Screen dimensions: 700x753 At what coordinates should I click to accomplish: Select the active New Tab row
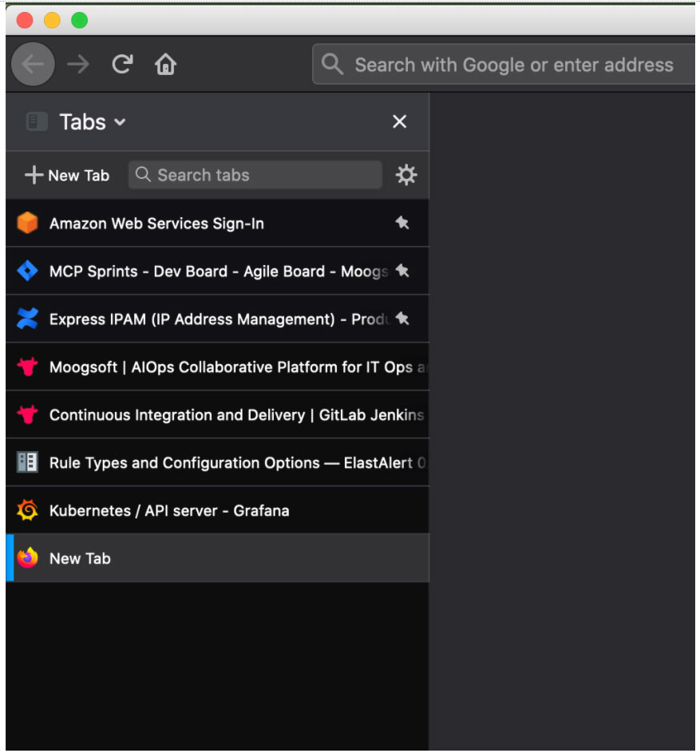217,558
